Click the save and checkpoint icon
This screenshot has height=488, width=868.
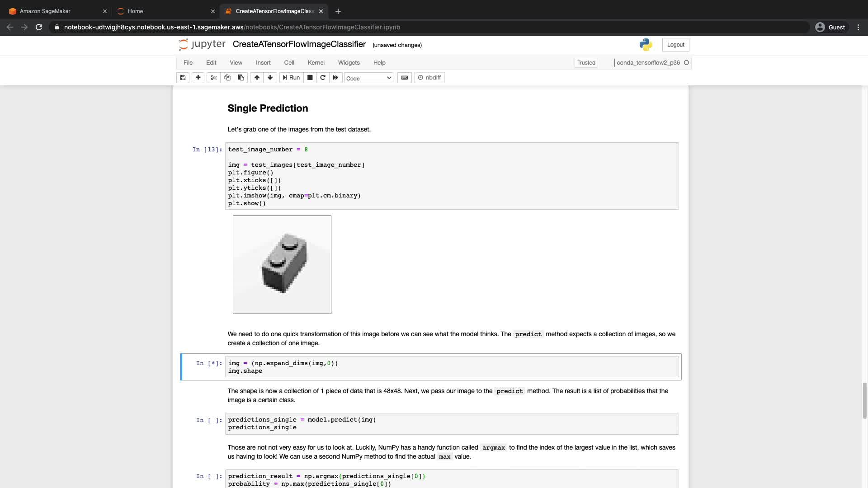tap(183, 78)
